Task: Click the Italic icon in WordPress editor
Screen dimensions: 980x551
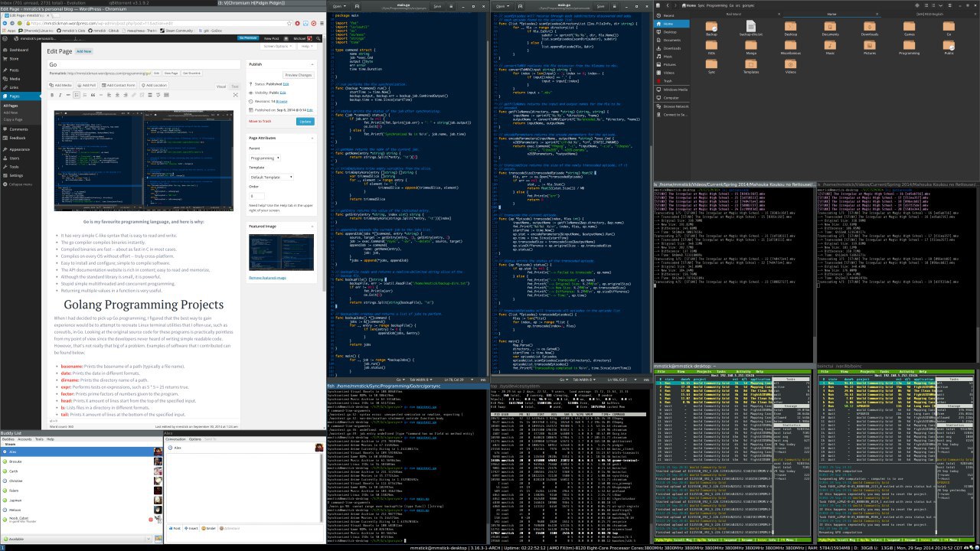Action: coord(61,95)
